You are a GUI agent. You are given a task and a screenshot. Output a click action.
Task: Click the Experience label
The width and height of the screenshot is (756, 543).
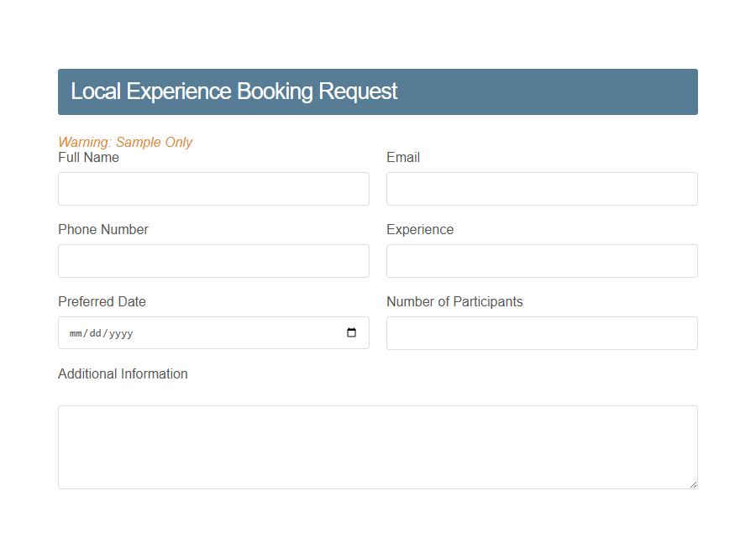click(420, 229)
